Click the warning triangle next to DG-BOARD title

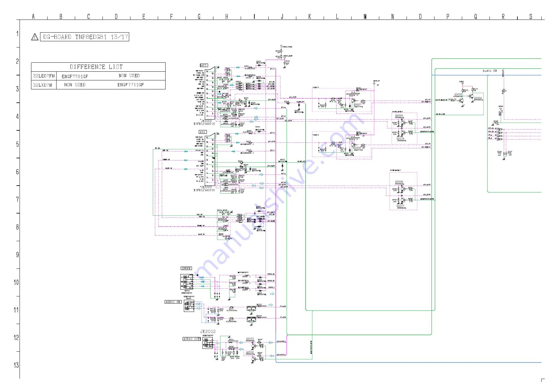point(35,37)
